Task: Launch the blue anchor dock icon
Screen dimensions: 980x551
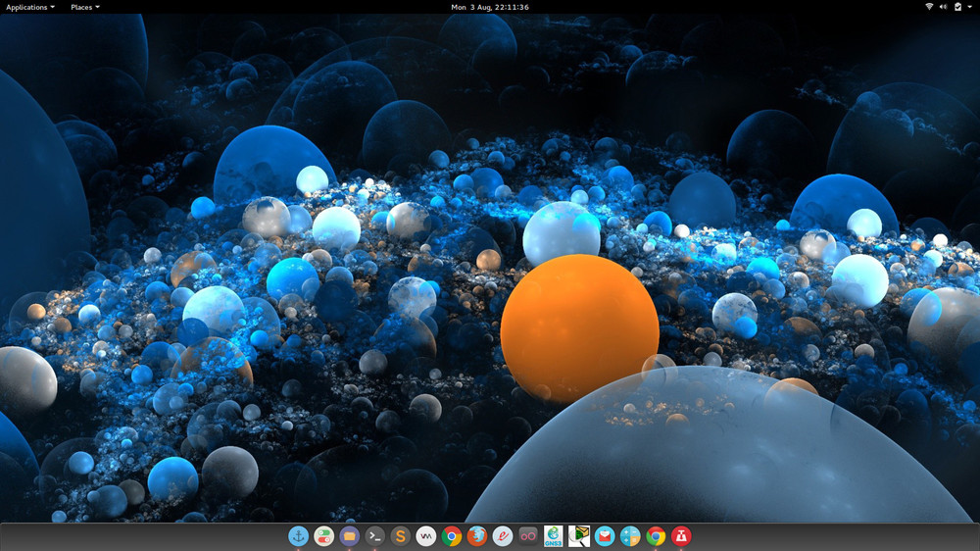Action: (x=298, y=536)
